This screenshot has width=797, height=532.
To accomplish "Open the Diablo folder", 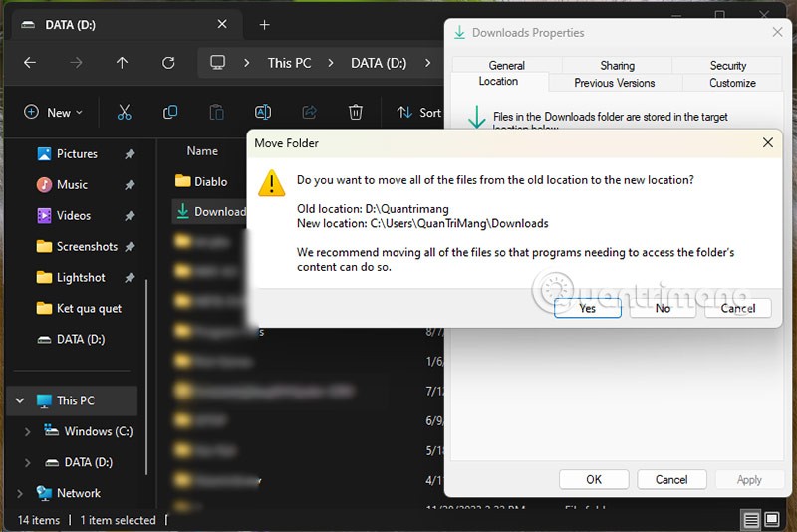I will [x=209, y=181].
